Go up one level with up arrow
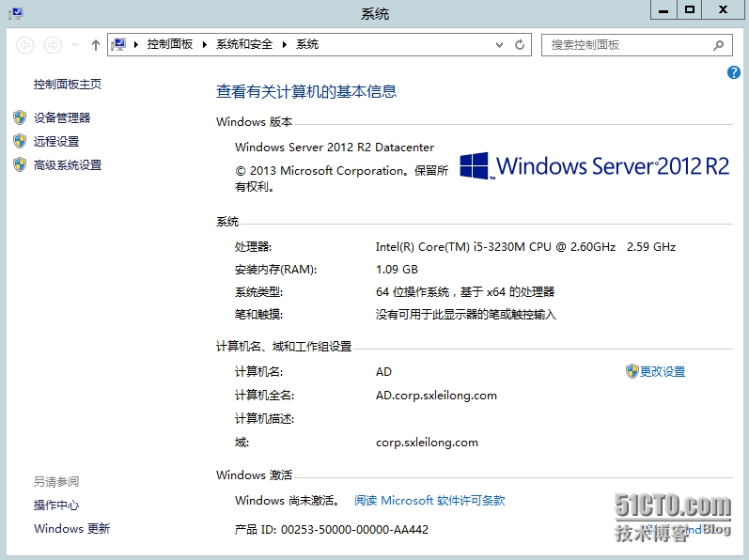 [96, 45]
